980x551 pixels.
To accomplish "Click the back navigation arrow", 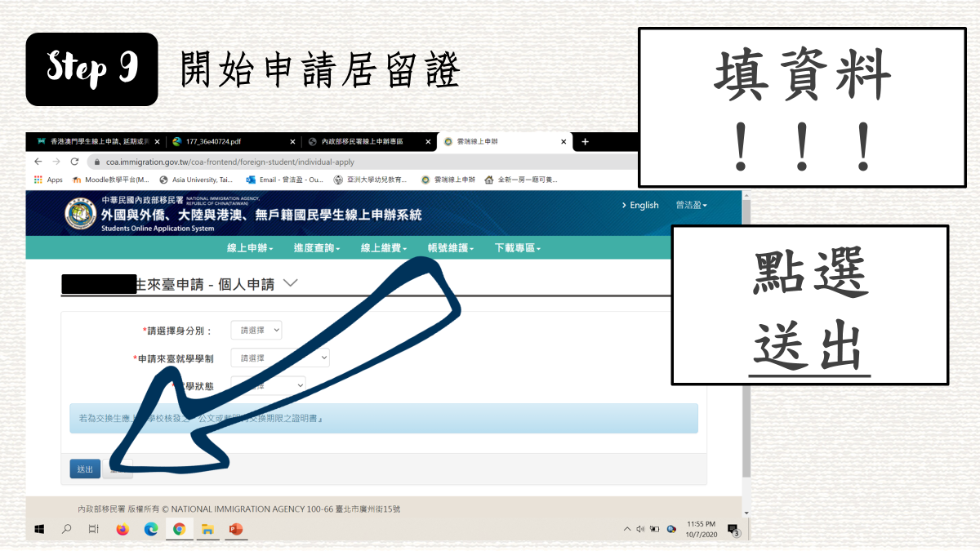I will (38, 160).
